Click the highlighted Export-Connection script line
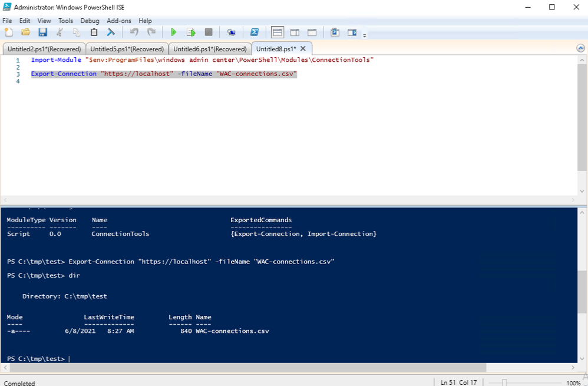This screenshot has height=386, width=588. click(x=164, y=74)
